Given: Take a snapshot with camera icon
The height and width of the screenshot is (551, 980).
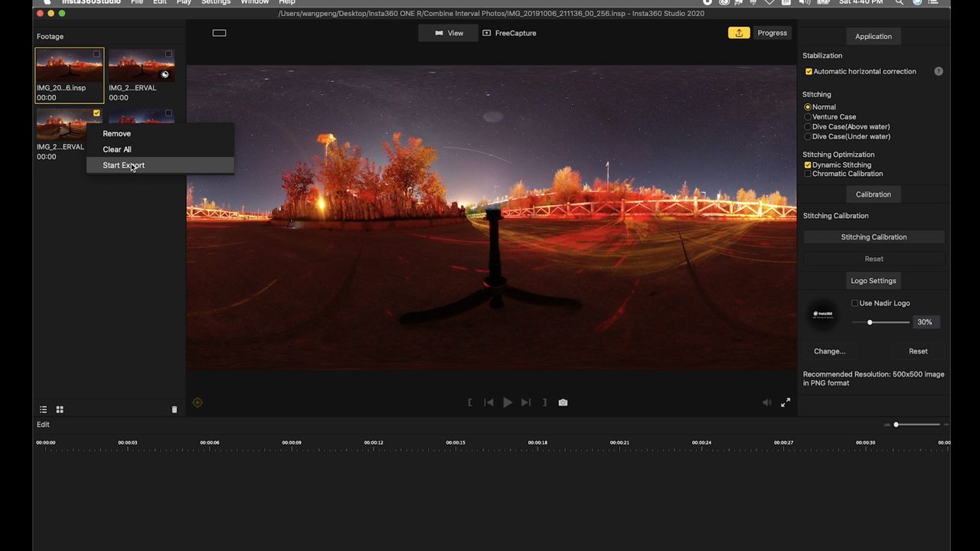Looking at the screenshot, I should point(563,403).
